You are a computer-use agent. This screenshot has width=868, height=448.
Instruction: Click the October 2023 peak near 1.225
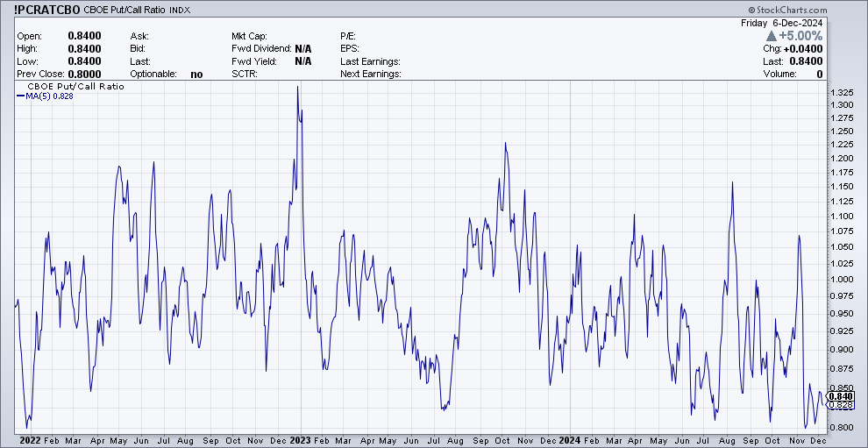[505, 143]
